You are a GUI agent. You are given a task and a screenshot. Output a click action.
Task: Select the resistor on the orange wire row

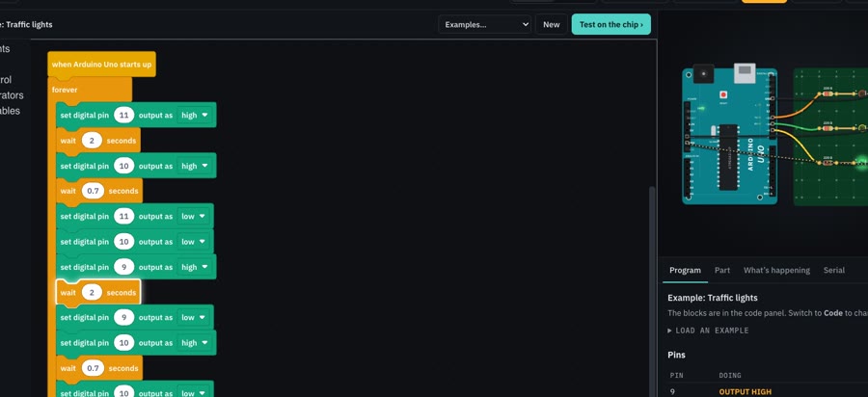(827, 94)
